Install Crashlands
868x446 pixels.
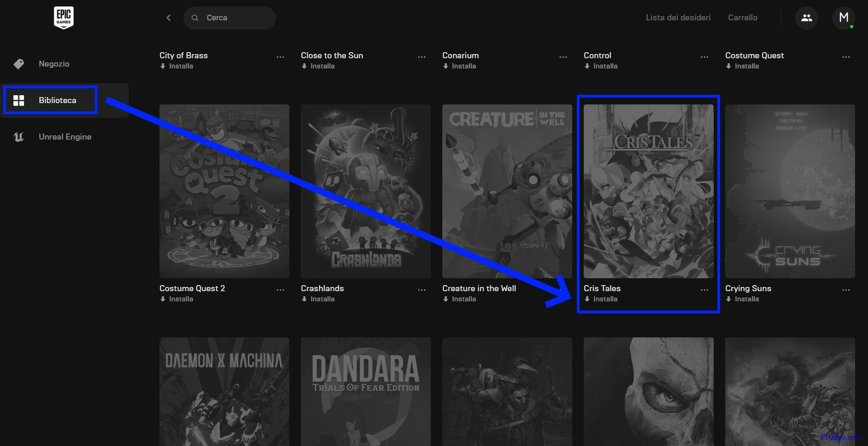[x=318, y=299]
